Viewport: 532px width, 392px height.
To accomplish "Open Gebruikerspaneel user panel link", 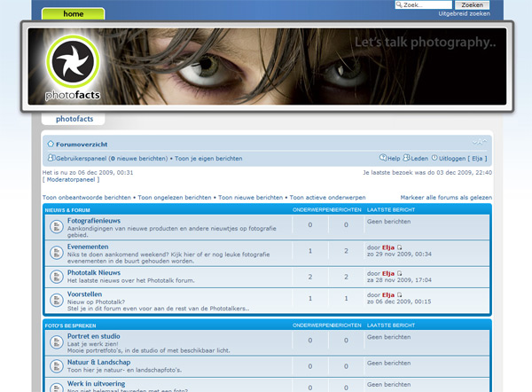I will pyautogui.click(x=112, y=159).
